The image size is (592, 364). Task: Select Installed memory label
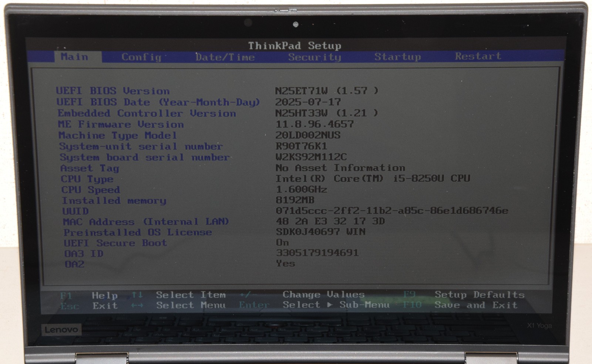(x=114, y=201)
